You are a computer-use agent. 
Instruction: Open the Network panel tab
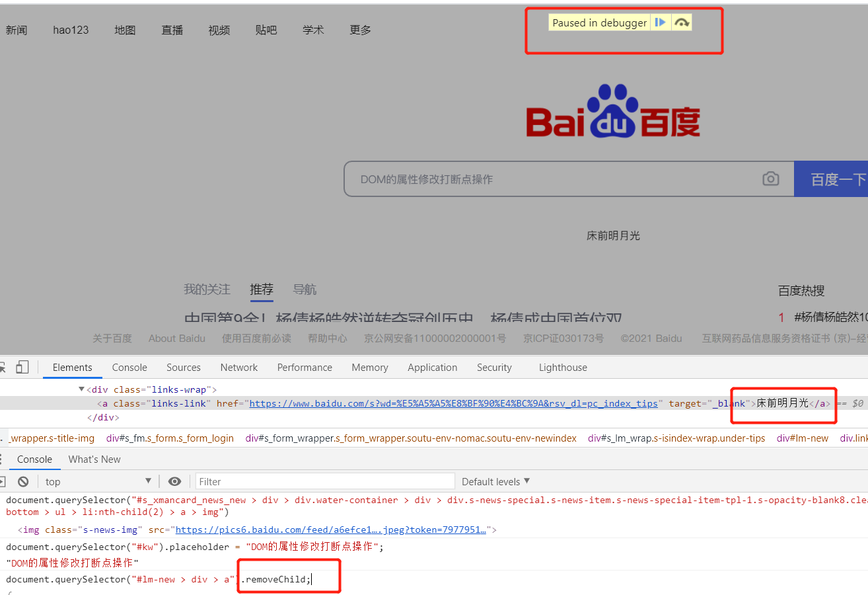tap(239, 368)
